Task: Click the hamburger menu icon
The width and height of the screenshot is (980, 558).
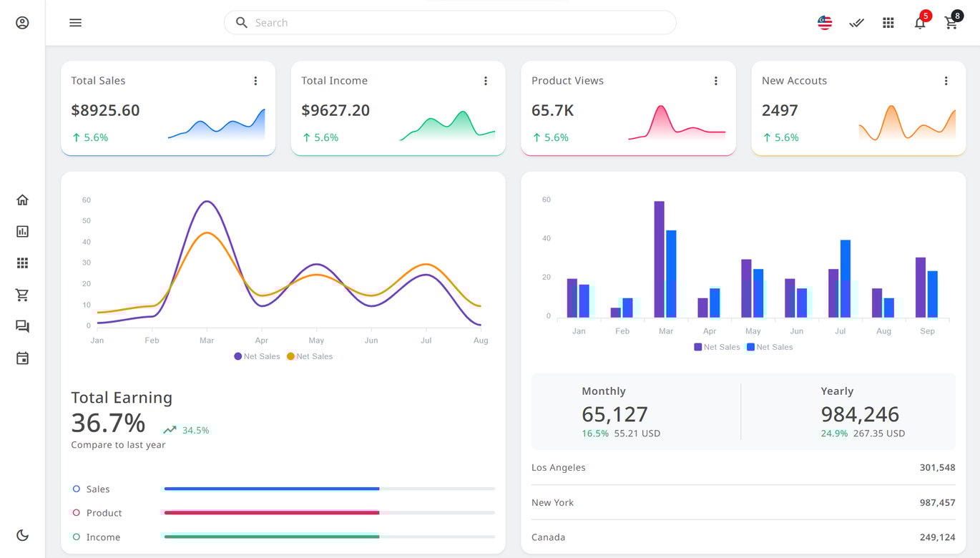Action: [75, 23]
